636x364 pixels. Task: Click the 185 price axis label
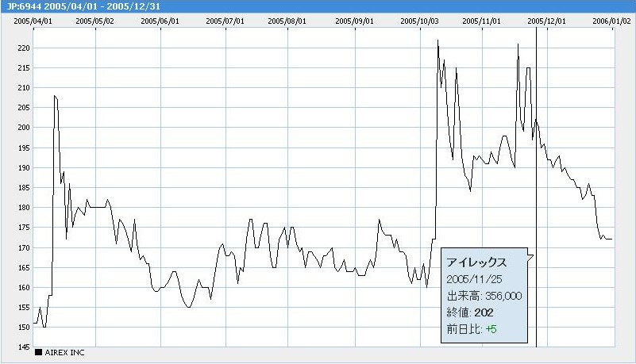click(24, 188)
